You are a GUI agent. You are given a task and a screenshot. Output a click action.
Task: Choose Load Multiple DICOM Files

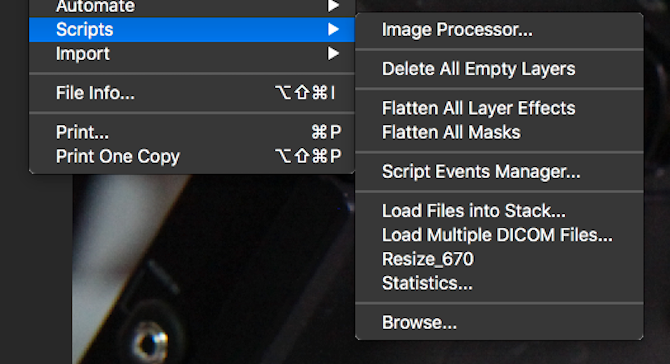point(499,235)
